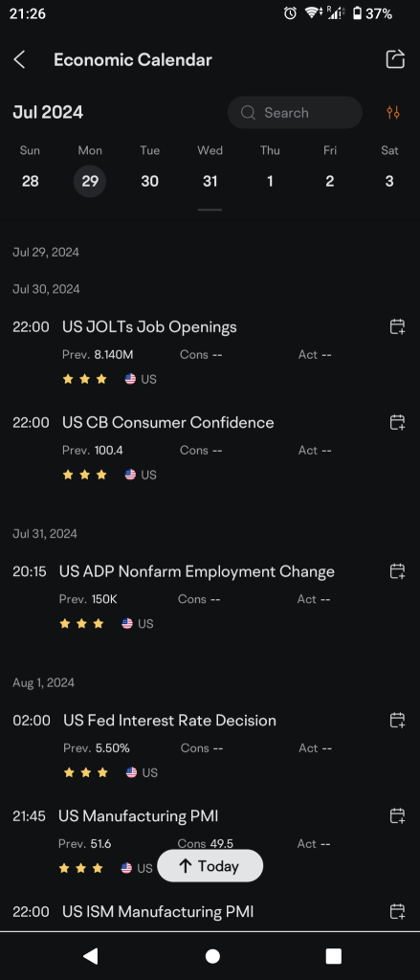The width and height of the screenshot is (420, 980).
Task: Select Sunday 28 in the week strip
Action: [30, 181]
